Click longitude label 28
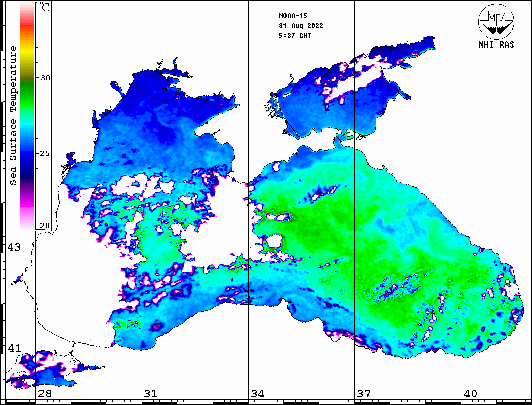This screenshot has width=532, height=405. (x=45, y=393)
